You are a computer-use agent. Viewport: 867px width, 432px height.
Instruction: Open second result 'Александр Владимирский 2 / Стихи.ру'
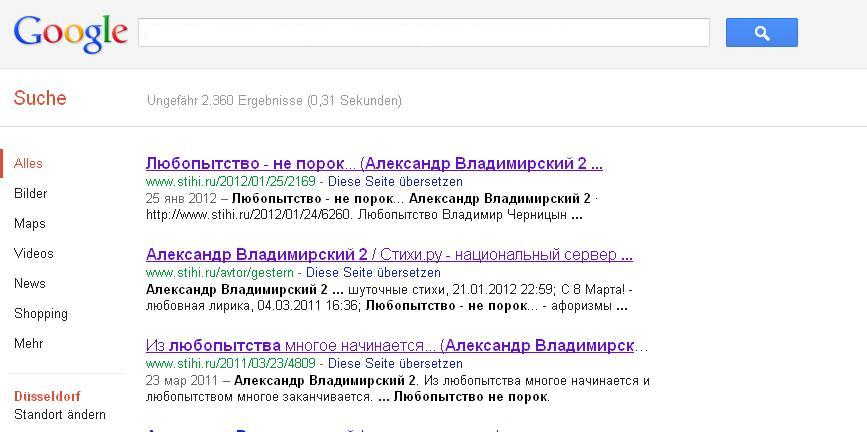(389, 254)
